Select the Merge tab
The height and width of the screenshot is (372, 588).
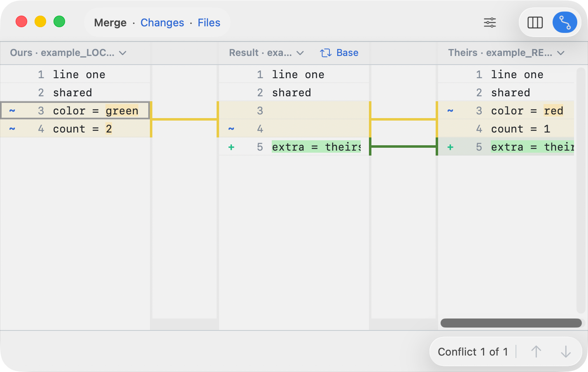point(110,23)
